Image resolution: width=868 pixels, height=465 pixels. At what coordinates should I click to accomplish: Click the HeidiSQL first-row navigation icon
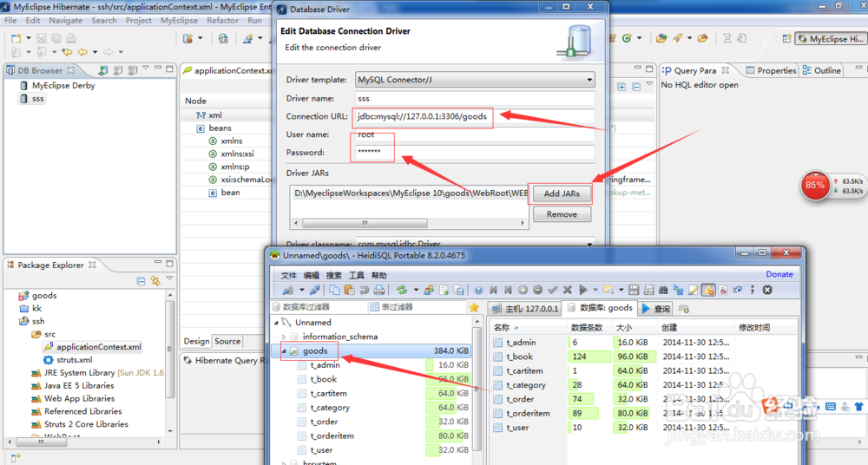pos(493,290)
